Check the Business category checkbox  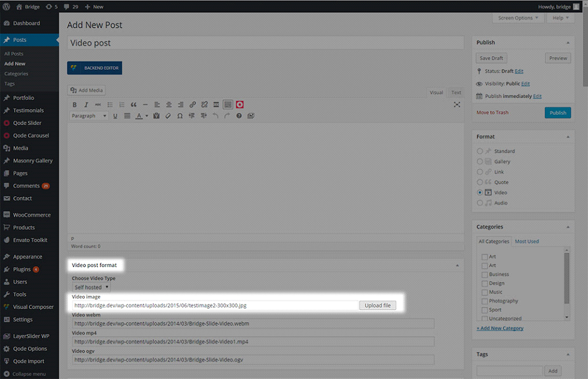click(x=485, y=274)
